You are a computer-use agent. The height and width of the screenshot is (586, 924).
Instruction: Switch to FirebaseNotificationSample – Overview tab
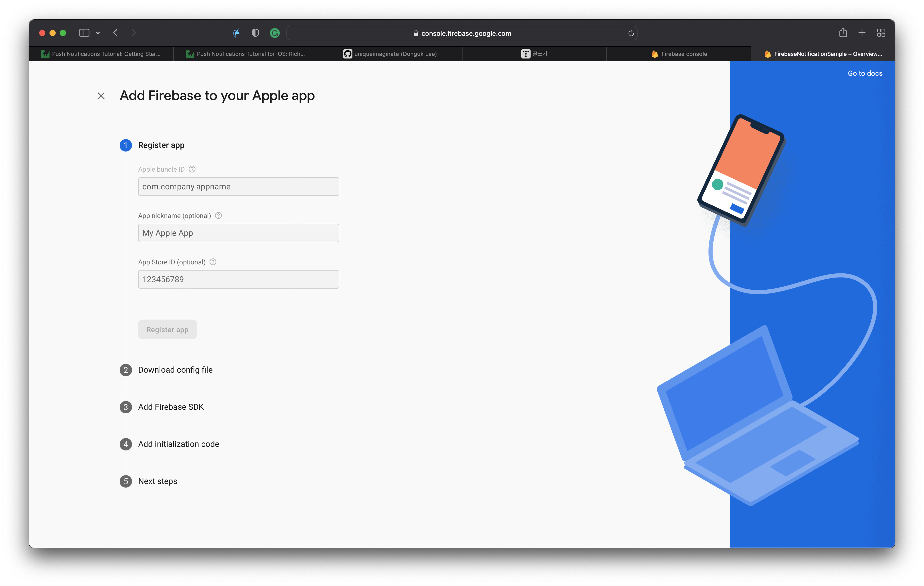coord(823,54)
